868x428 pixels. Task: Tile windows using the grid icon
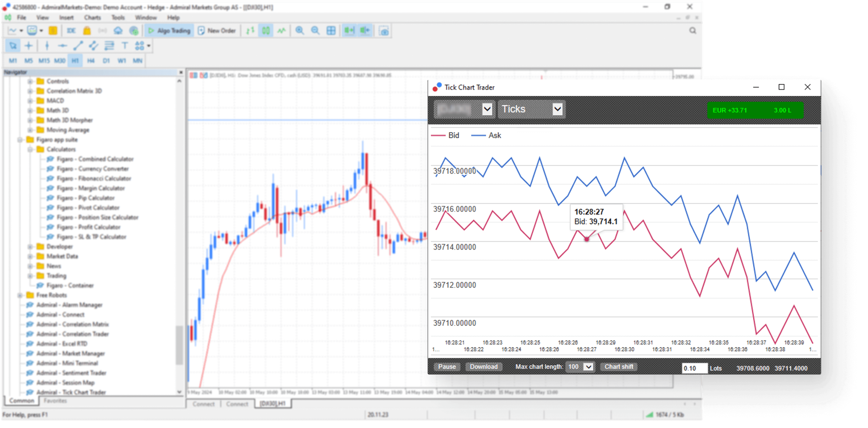[x=331, y=30]
